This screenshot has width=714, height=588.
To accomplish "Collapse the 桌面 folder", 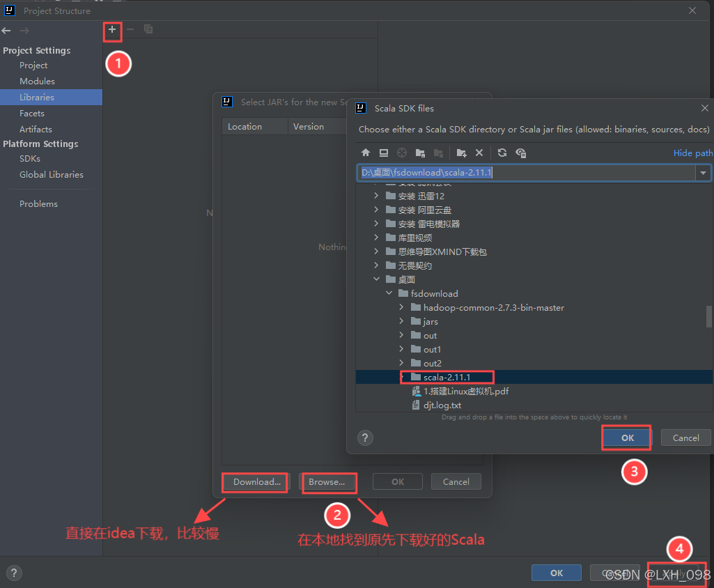I will click(x=376, y=279).
